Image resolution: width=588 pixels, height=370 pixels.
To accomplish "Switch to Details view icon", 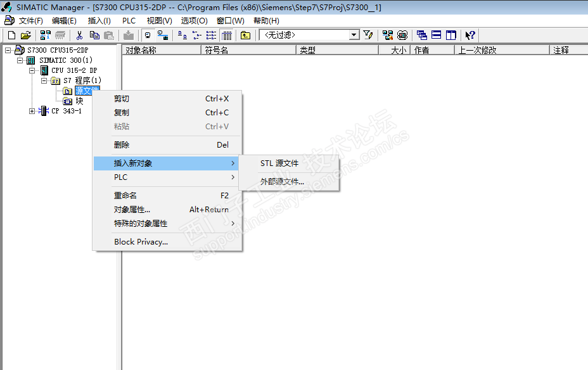I will coord(226,35).
